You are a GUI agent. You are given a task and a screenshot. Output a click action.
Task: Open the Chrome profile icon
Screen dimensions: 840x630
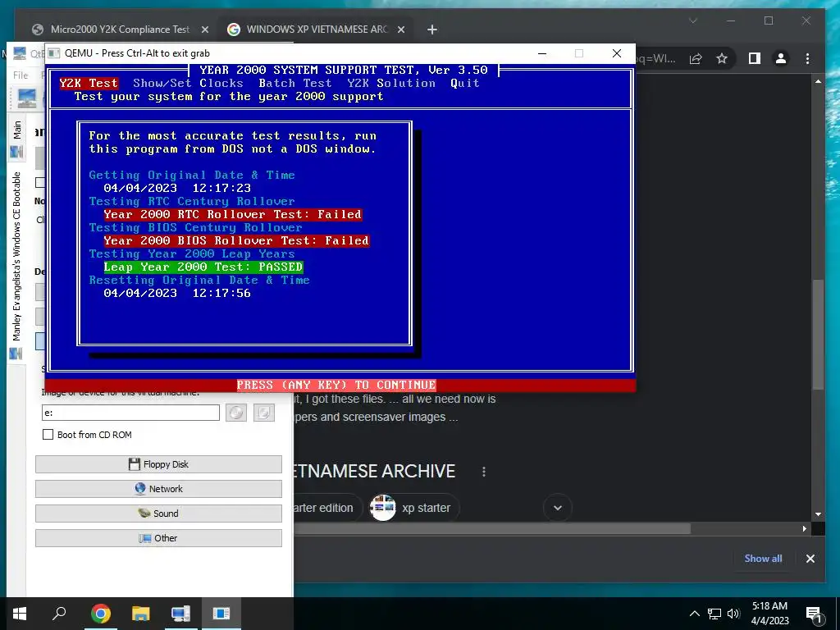tap(781, 58)
